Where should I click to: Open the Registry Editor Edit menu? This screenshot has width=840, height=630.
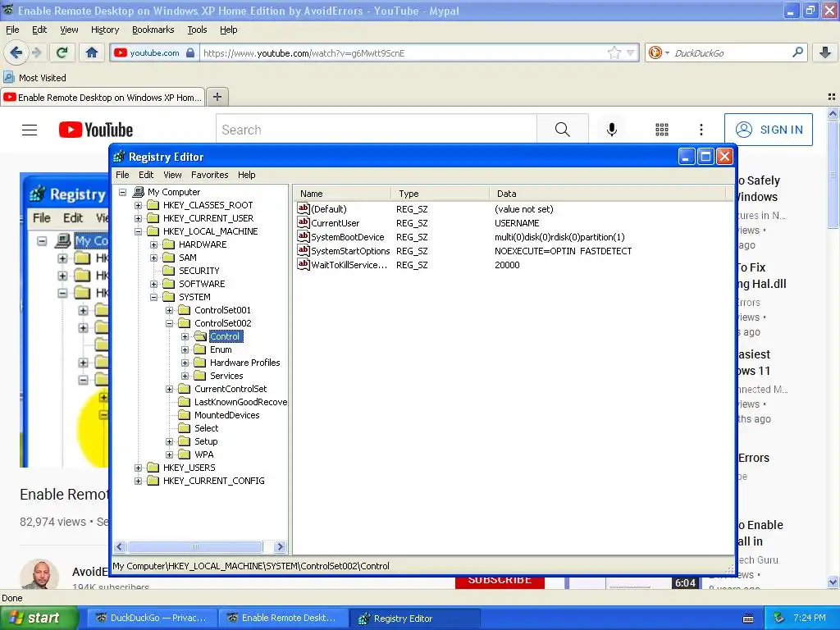[146, 175]
